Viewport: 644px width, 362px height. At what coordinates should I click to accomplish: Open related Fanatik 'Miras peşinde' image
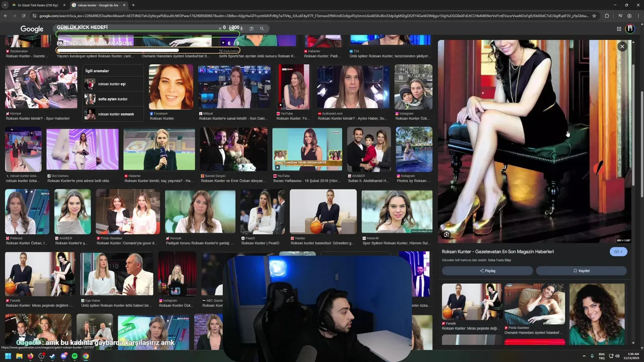pyautogui.click(x=471, y=302)
